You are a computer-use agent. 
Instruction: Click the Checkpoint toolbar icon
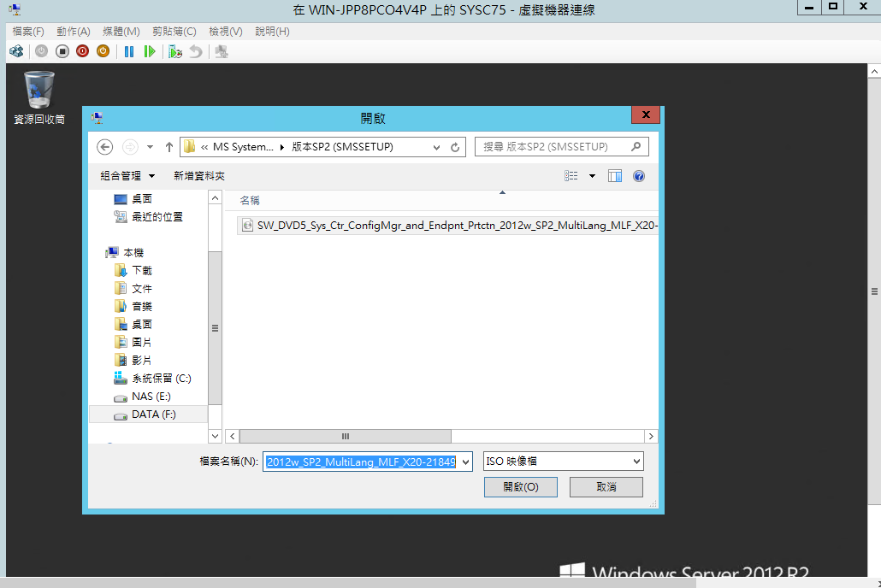tap(175, 51)
